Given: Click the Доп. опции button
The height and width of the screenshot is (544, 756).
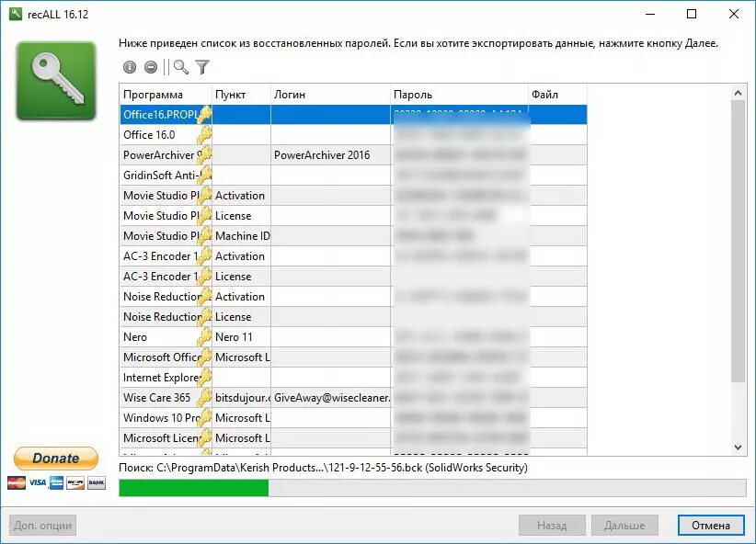Looking at the screenshot, I should [x=42, y=526].
